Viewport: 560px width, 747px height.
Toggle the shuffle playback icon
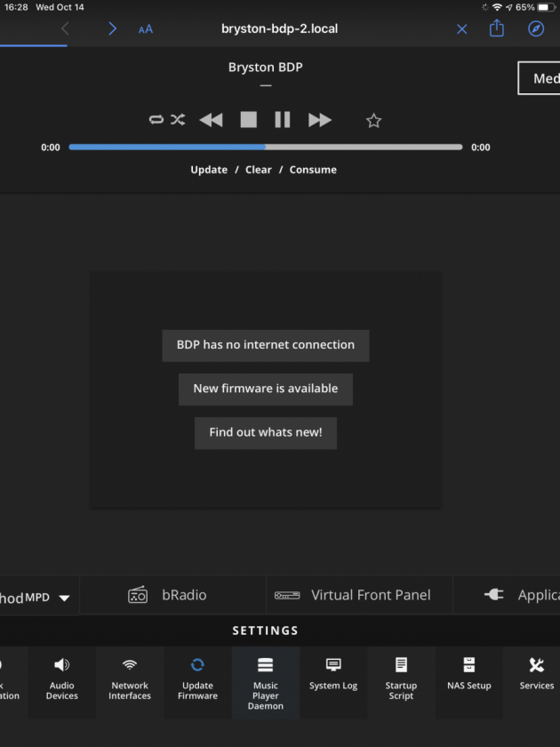(x=178, y=119)
